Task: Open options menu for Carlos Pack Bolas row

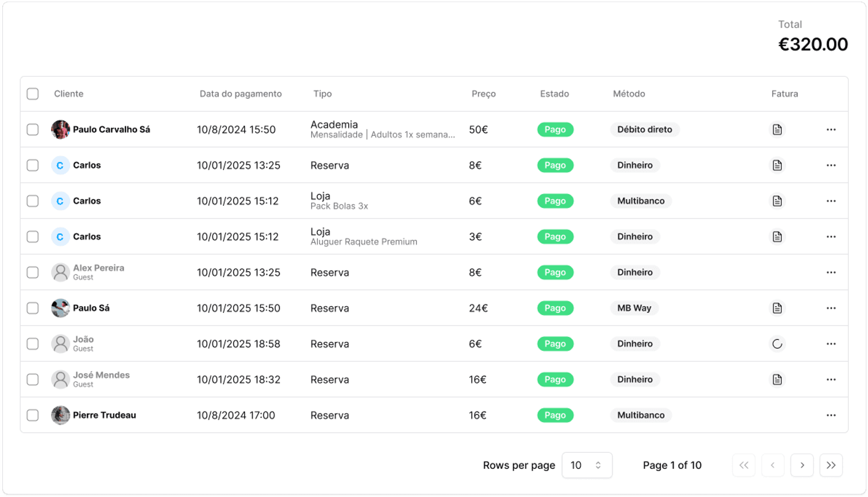Action: (831, 201)
